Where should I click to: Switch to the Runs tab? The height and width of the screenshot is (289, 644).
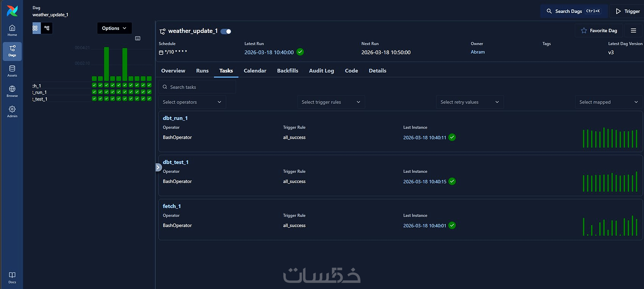[202, 71]
